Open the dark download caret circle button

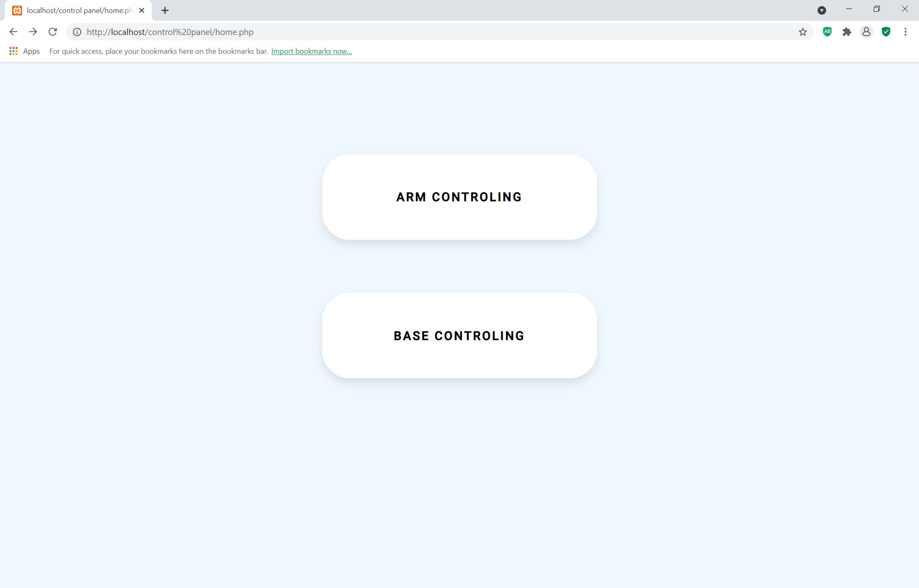822,10
